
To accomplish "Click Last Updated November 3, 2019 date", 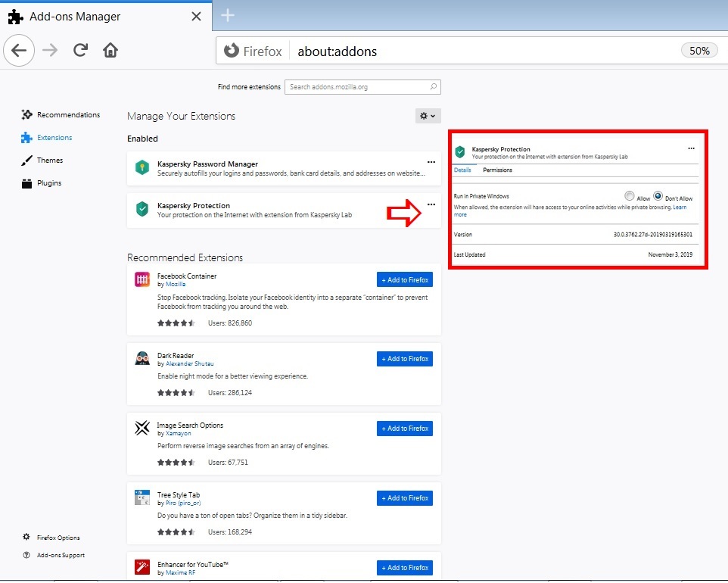I will [670, 254].
